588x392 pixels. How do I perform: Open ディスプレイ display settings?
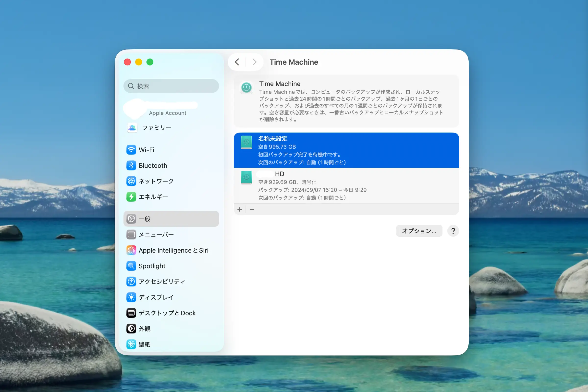click(156, 297)
